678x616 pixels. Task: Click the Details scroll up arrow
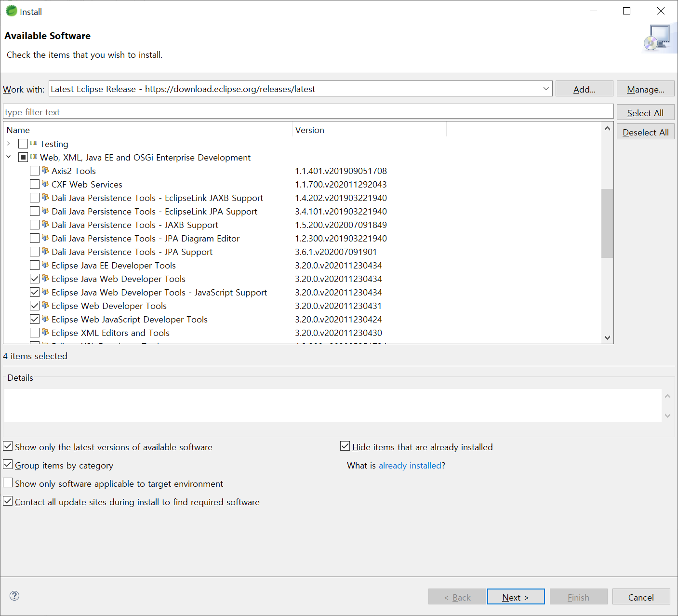pyautogui.click(x=667, y=396)
